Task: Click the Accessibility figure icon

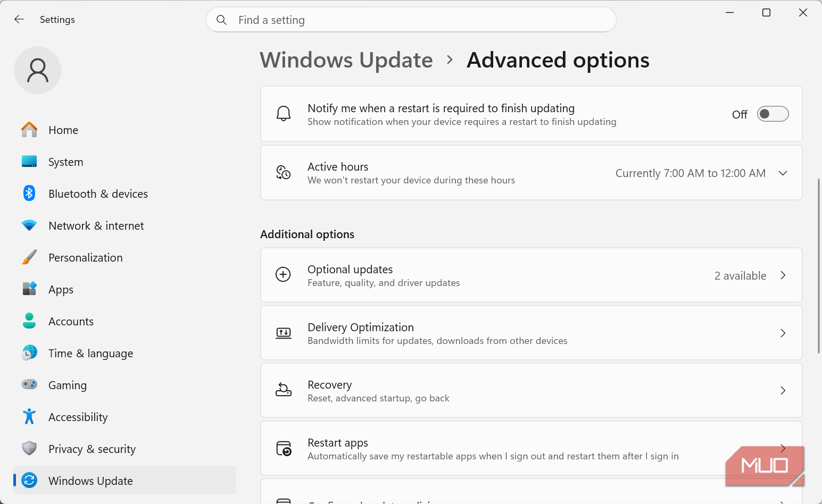Action: click(x=29, y=416)
